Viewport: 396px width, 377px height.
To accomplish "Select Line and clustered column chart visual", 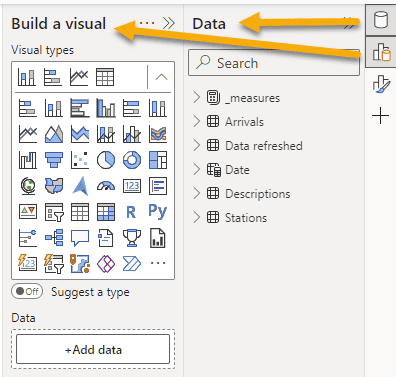I will (132, 134).
